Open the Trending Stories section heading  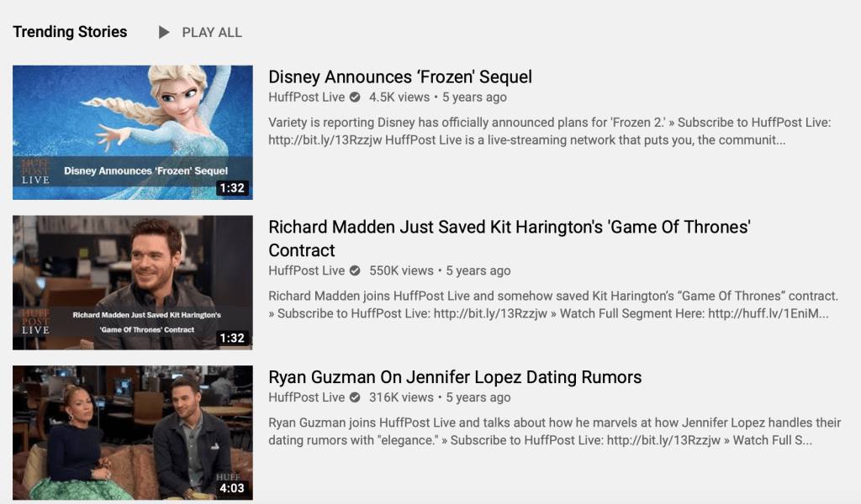point(70,32)
